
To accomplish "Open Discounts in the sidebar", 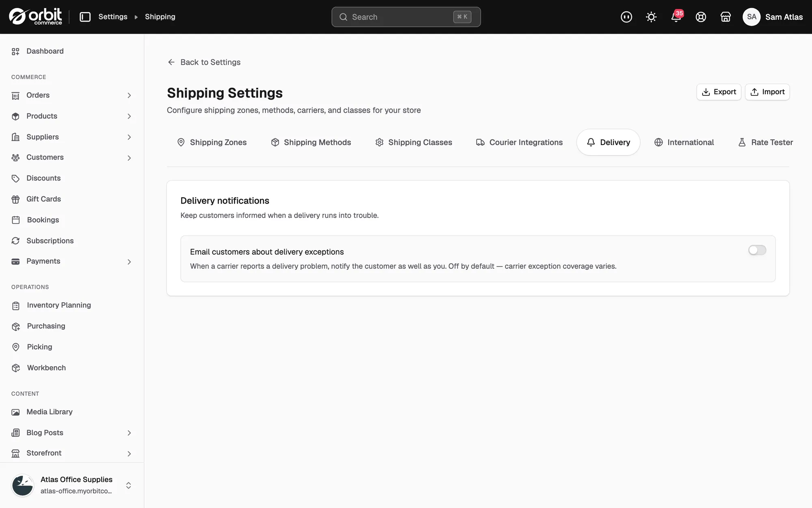I will point(43,178).
